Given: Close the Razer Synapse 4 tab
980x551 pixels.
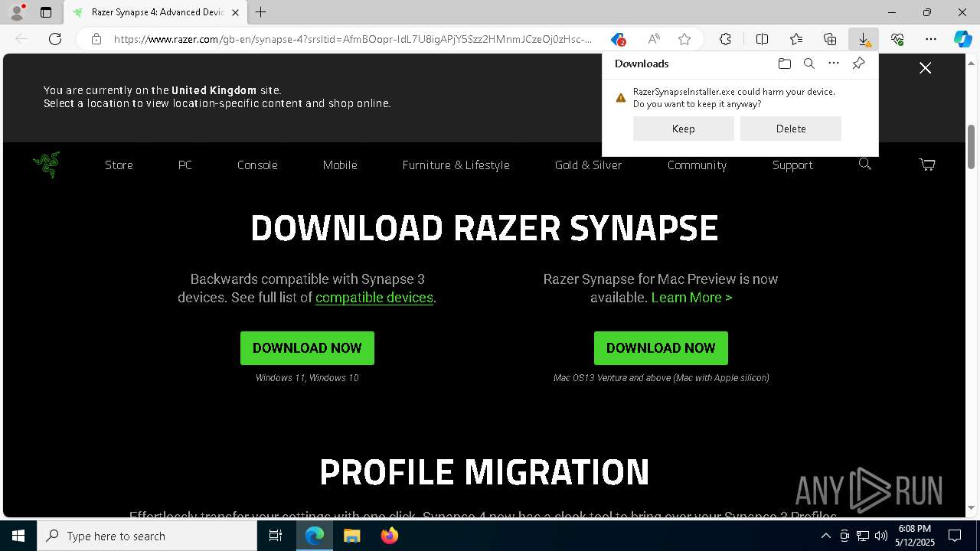Looking at the screenshot, I should (235, 12).
